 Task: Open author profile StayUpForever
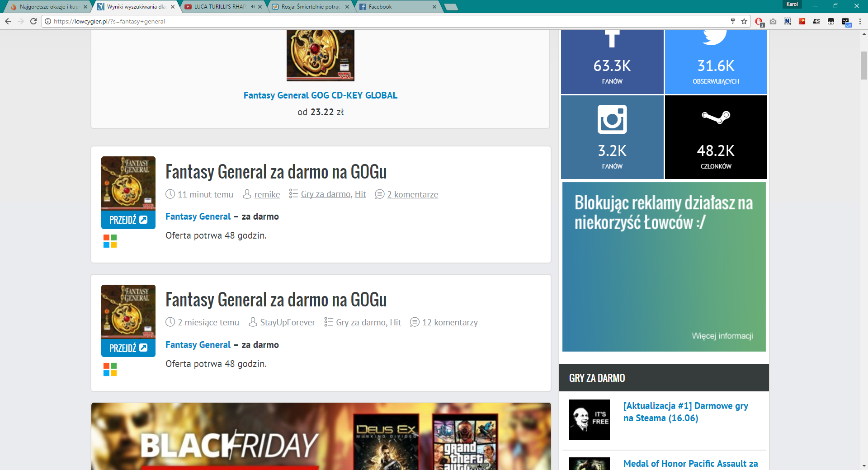click(x=288, y=322)
